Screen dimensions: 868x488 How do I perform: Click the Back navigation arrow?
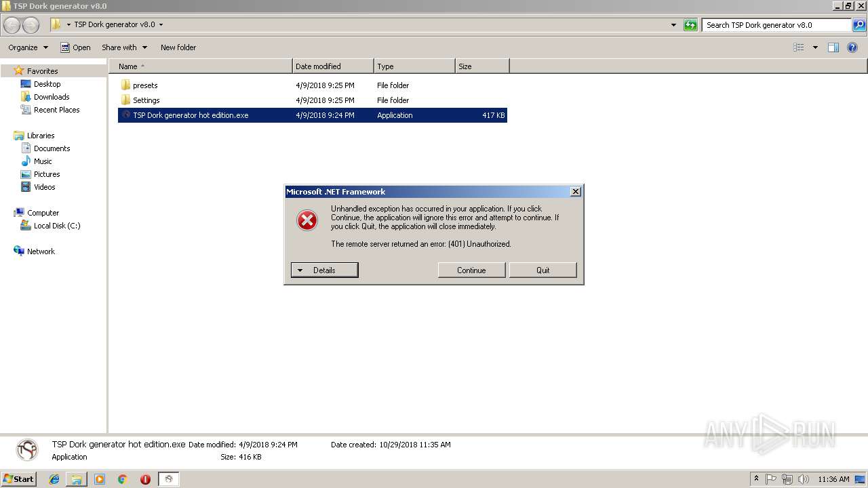tap(11, 25)
